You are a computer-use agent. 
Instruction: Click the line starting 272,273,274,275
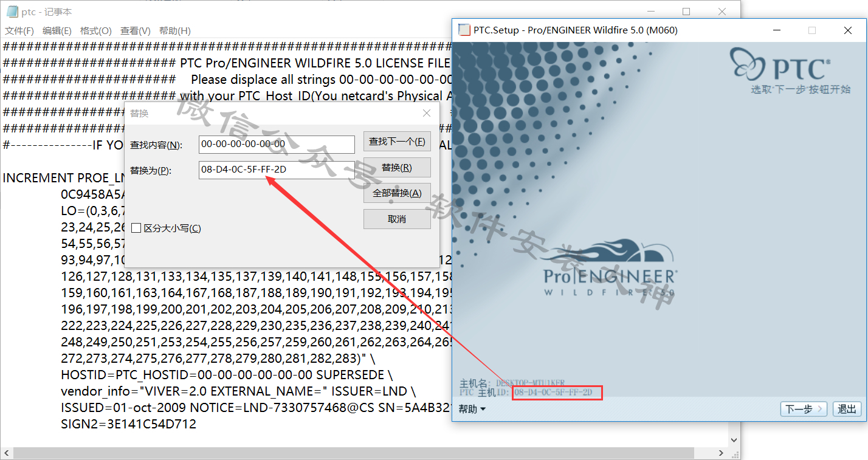coord(218,359)
